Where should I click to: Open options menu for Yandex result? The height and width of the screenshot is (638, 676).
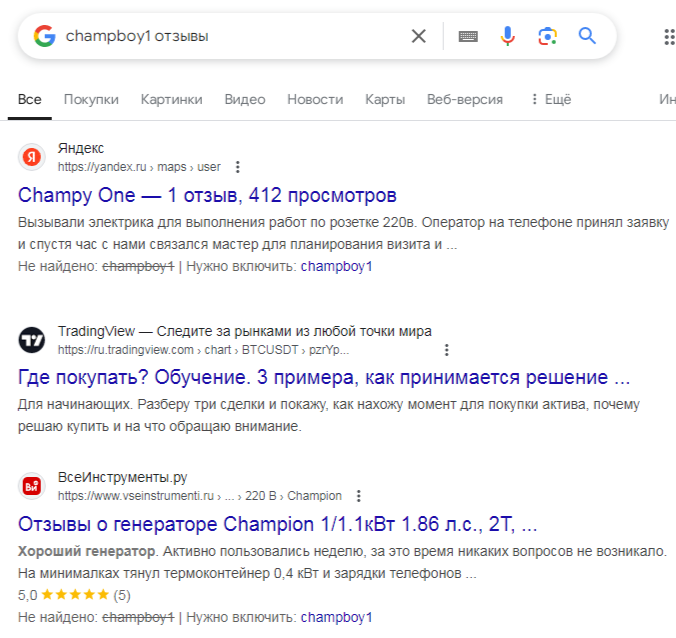tap(237, 167)
